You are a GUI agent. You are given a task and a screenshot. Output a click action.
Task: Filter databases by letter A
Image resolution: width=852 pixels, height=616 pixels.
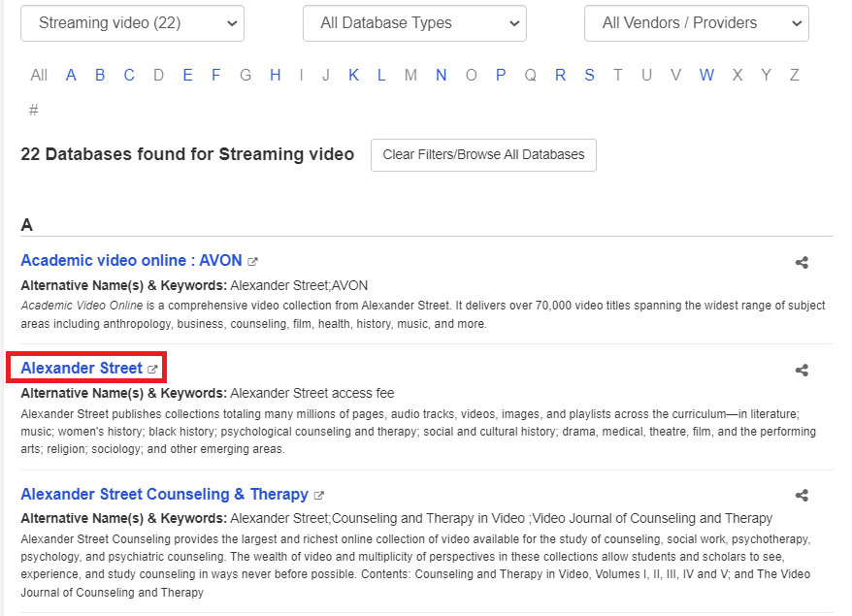[x=71, y=75]
